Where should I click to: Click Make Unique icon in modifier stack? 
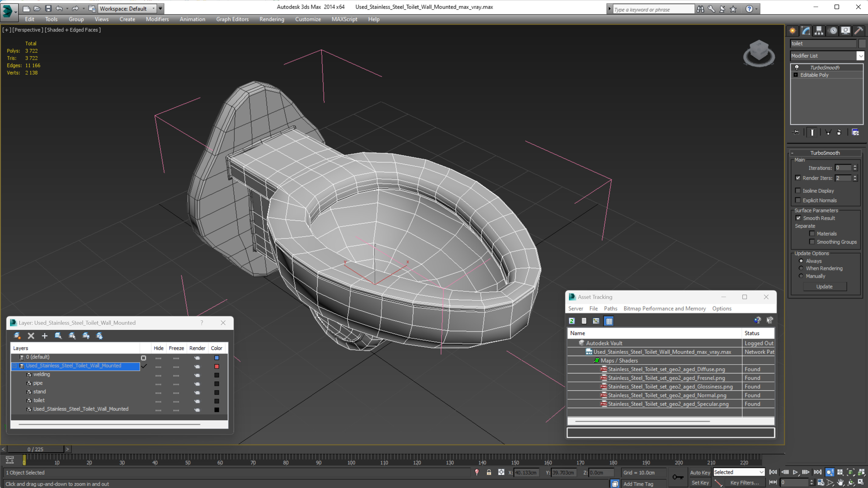click(828, 132)
